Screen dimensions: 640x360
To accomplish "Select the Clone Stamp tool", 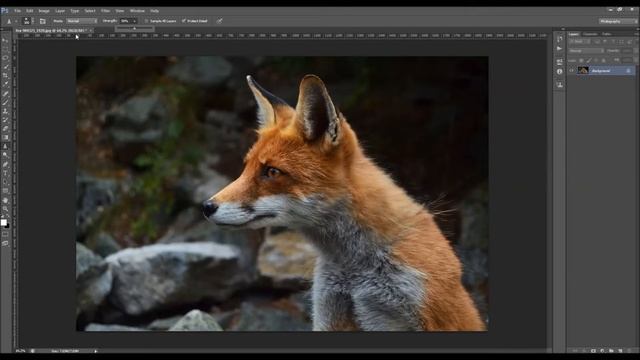I will click(5, 111).
